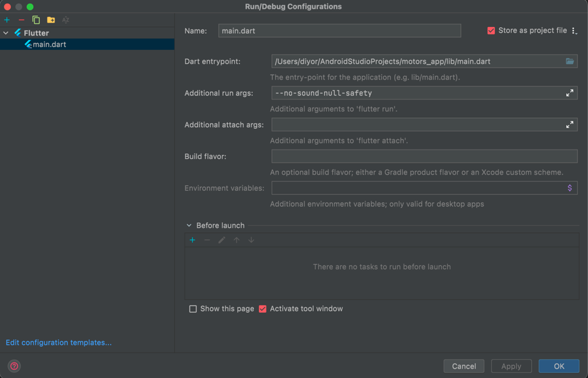The height and width of the screenshot is (378, 588).
Task: Open Edit configuration templates link
Action: click(58, 343)
